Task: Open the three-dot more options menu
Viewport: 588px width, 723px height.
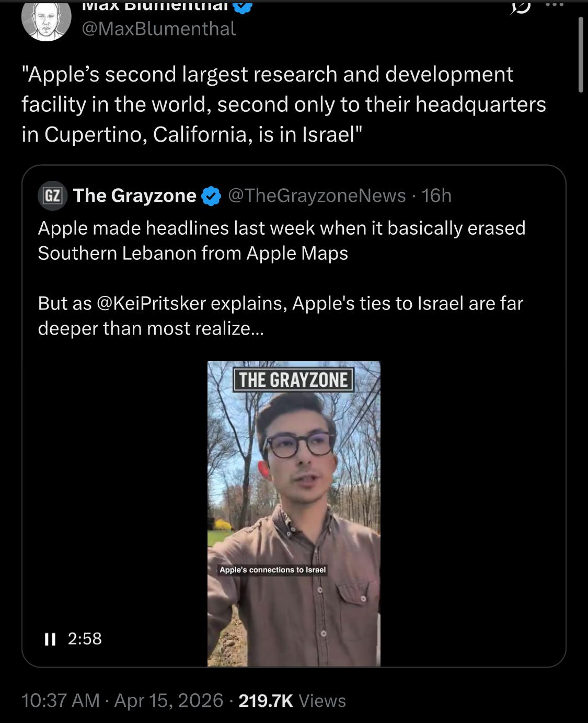Action: coord(555,5)
